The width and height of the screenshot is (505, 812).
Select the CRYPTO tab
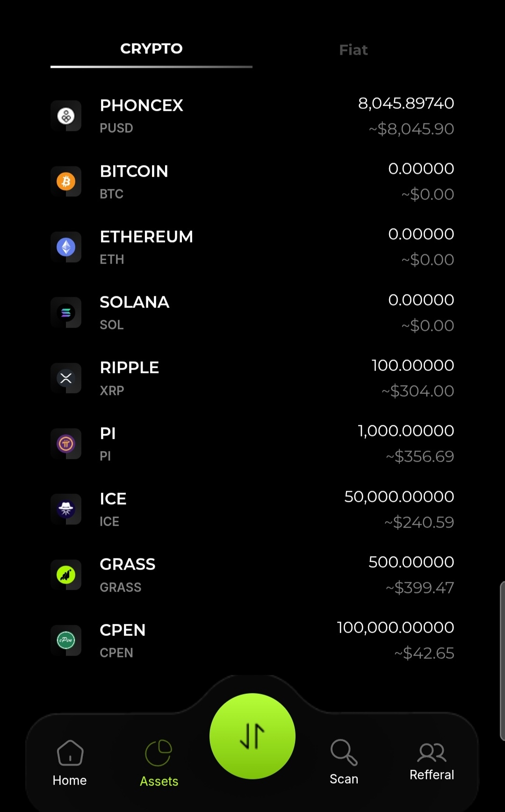click(151, 49)
